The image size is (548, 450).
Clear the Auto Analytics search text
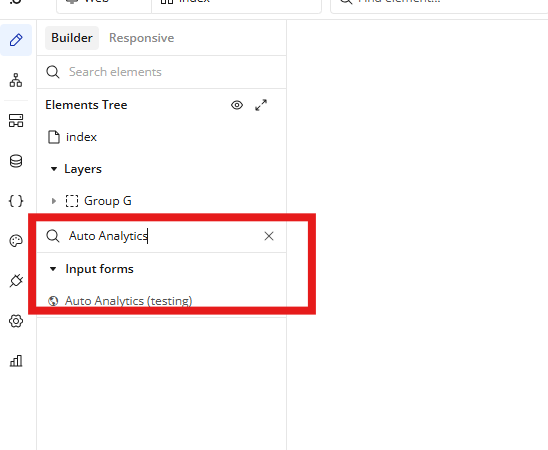click(x=269, y=236)
